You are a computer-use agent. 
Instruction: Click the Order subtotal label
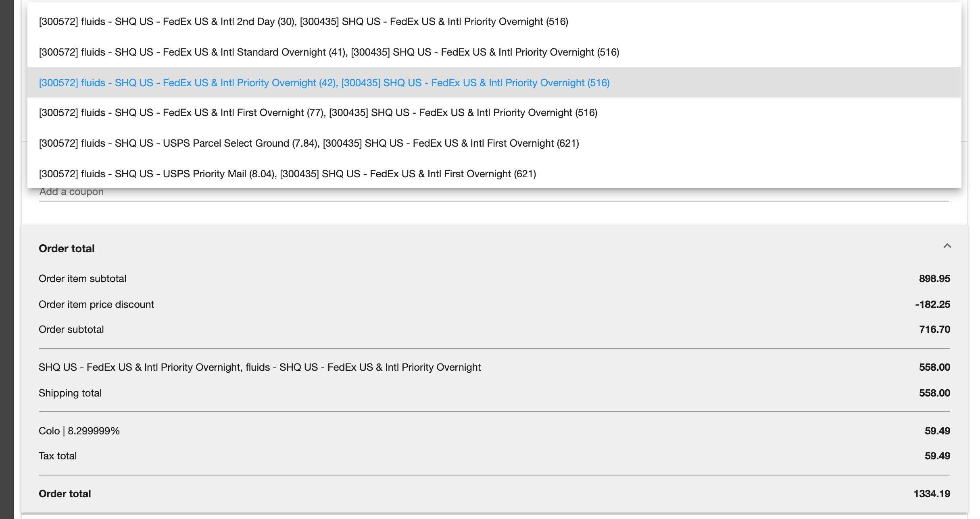coord(71,330)
